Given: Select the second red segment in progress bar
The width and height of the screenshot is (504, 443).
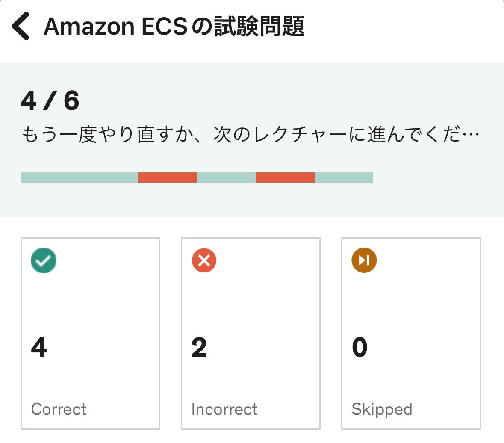Looking at the screenshot, I should coord(285,177).
